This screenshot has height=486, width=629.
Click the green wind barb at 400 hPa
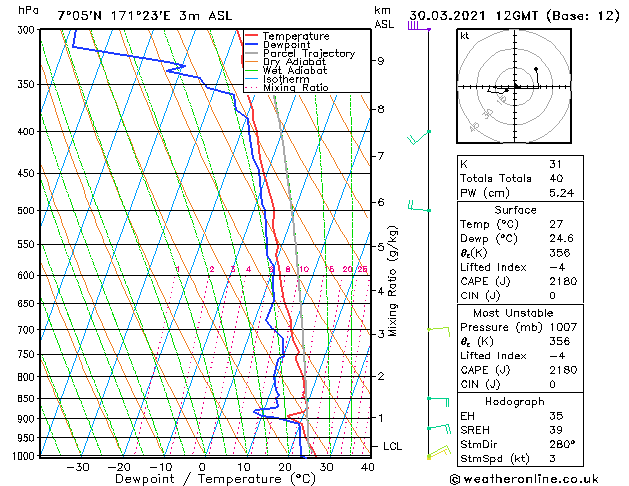(x=419, y=137)
